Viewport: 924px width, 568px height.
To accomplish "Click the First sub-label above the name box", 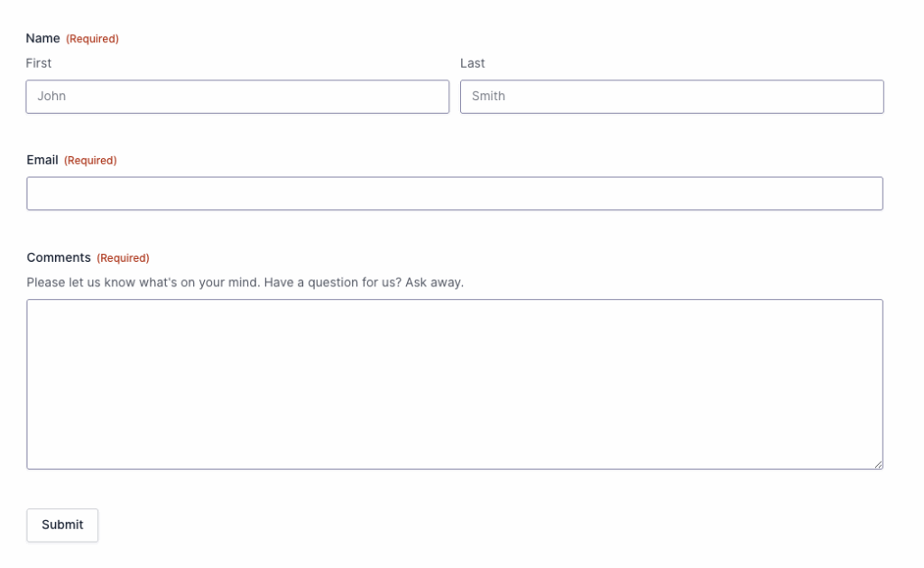I will 38,63.
